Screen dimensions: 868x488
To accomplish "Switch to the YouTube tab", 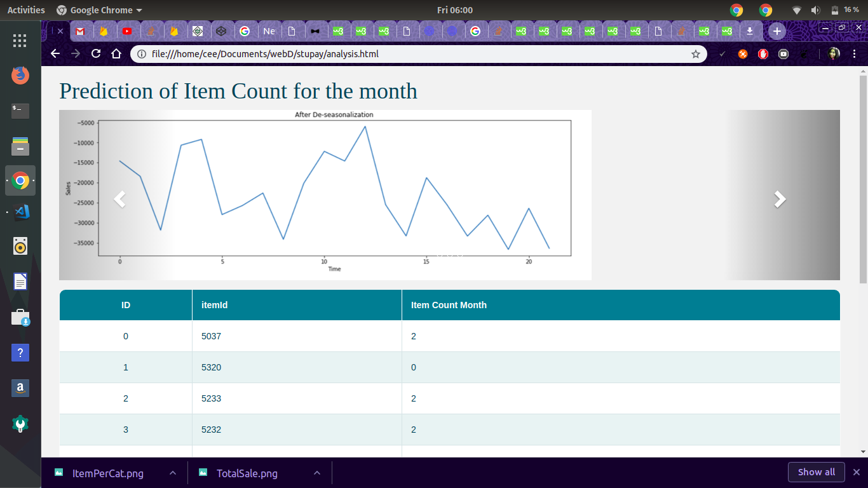I will click(x=127, y=31).
